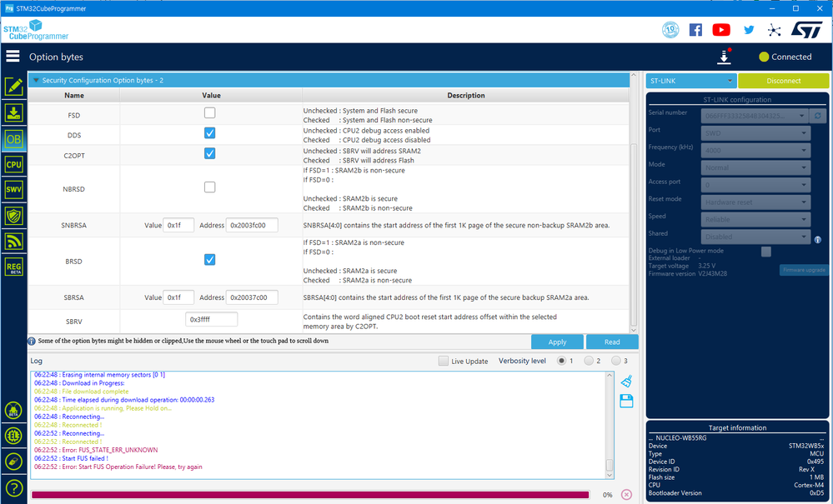Open the Mode Normal dropdown
Screen dimensions: 833x504
click(756, 167)
